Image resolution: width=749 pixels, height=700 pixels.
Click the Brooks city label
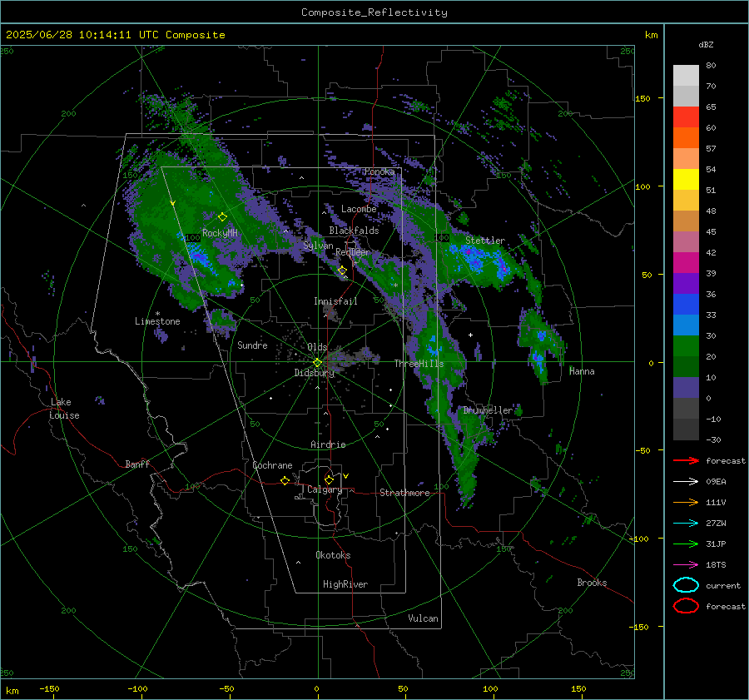tap(592, 583)
